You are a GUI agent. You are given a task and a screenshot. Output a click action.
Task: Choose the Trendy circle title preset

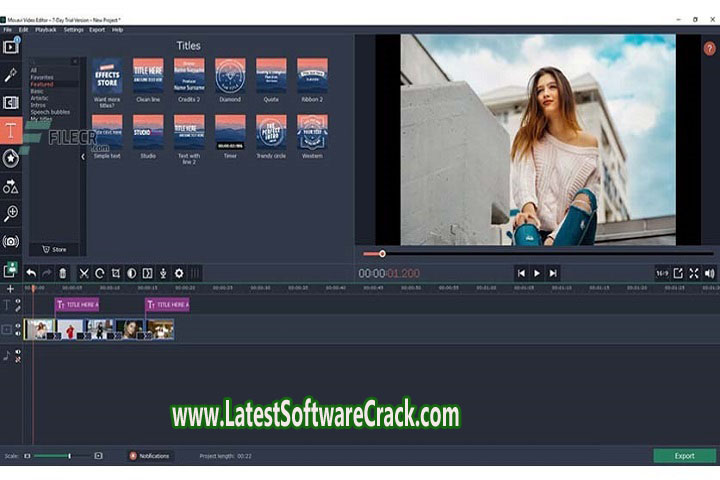point(271,136)
